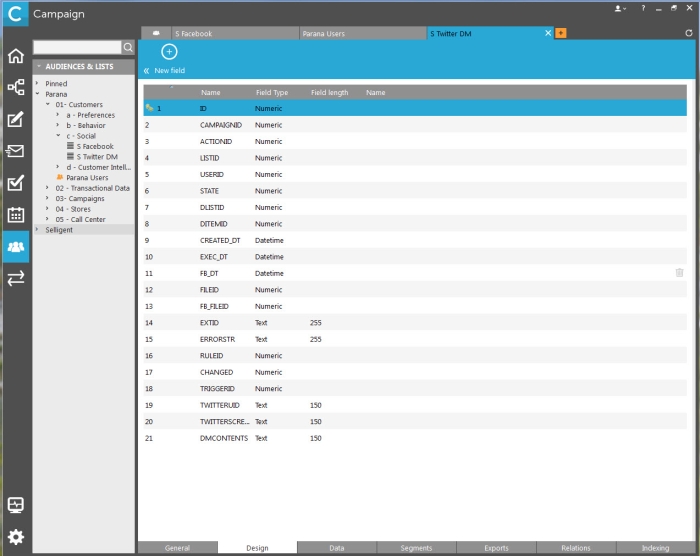Open the Home icon in sidebar

[x=16, y=56]
